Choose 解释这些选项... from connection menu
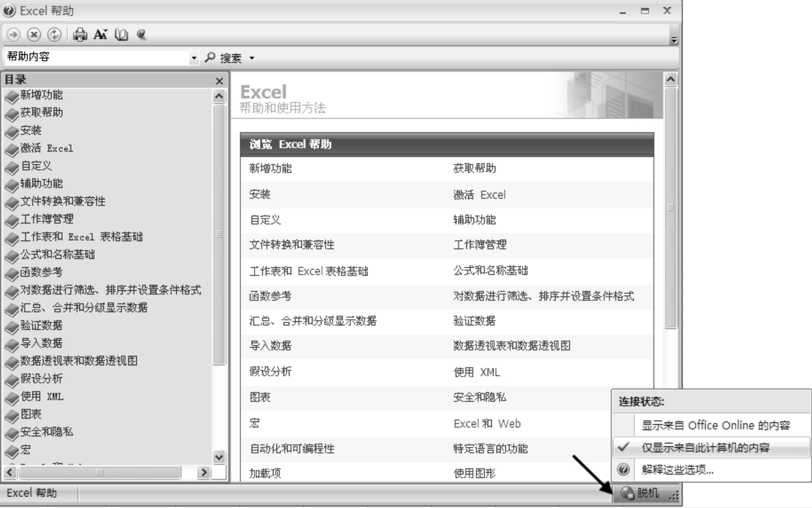 [711, 470]
